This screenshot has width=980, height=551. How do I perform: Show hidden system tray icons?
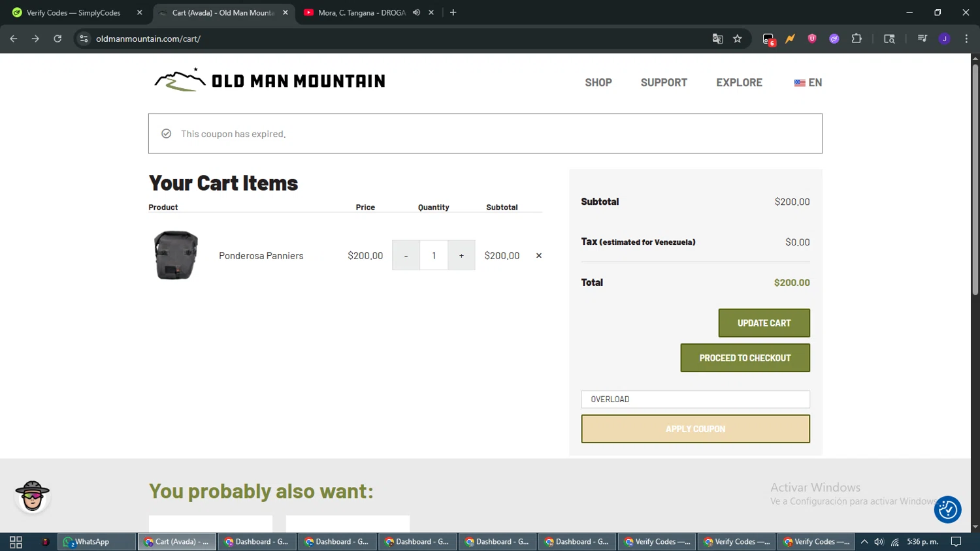click(x=864, y=542)
